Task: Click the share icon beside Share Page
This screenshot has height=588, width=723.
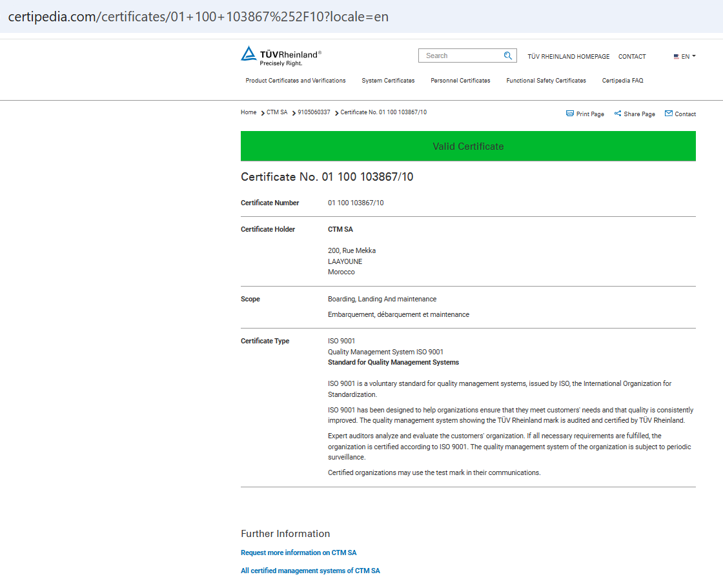Action: pos(617,114)
